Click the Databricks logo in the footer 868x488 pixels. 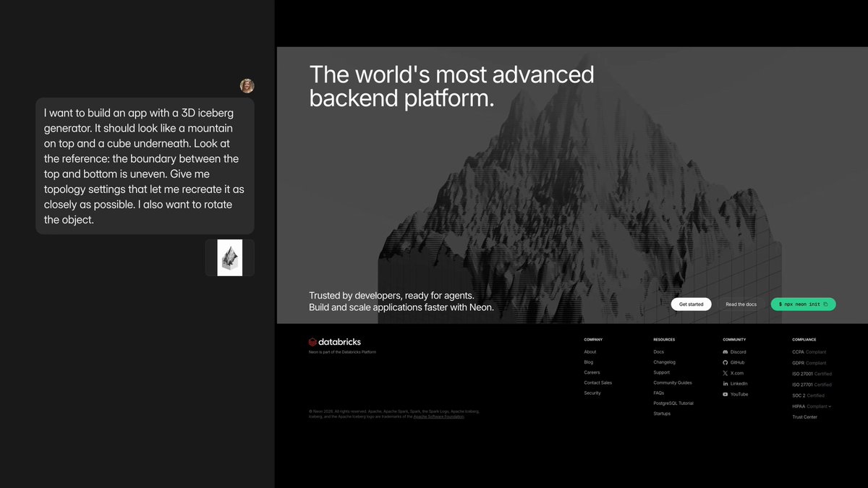click(x=335, y=342)
